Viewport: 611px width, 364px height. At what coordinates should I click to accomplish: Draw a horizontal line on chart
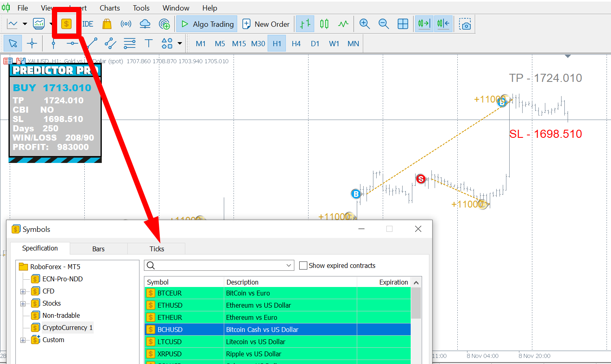click(72, 43)
